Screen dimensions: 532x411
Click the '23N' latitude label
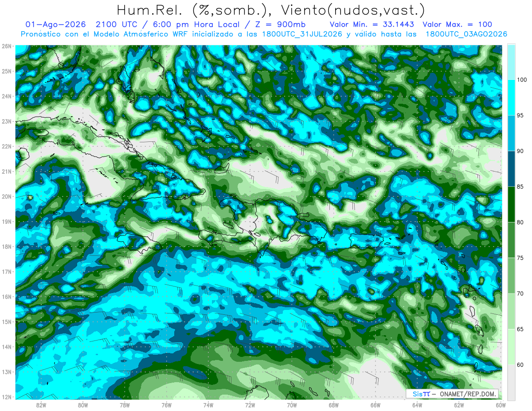click(7, 121)
